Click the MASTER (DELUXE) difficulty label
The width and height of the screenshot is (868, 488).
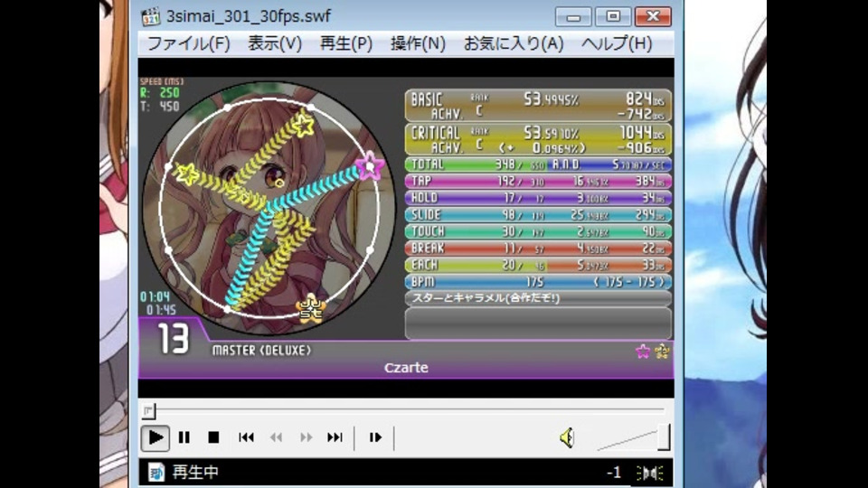(261, 351)
